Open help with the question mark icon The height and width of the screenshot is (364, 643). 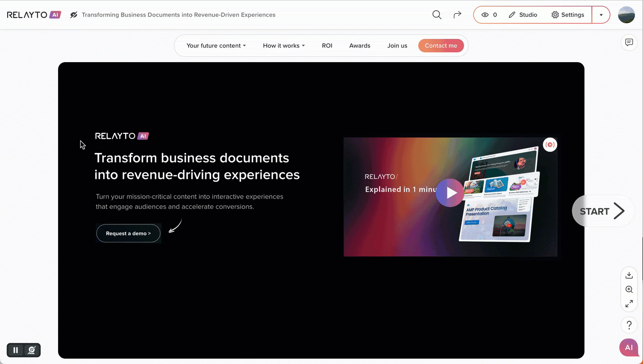click(x=629, y=325)
